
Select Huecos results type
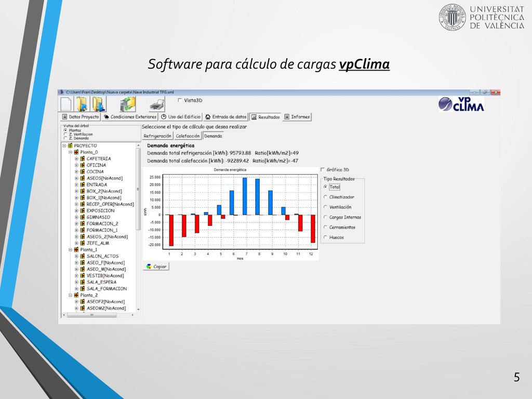(325, 237)
